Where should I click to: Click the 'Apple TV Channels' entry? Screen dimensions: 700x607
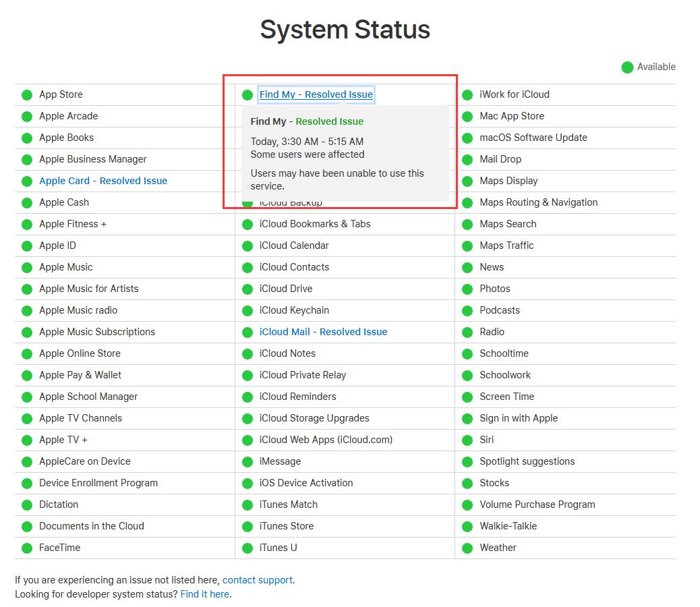pyautogui.click(x=81, y=418)
